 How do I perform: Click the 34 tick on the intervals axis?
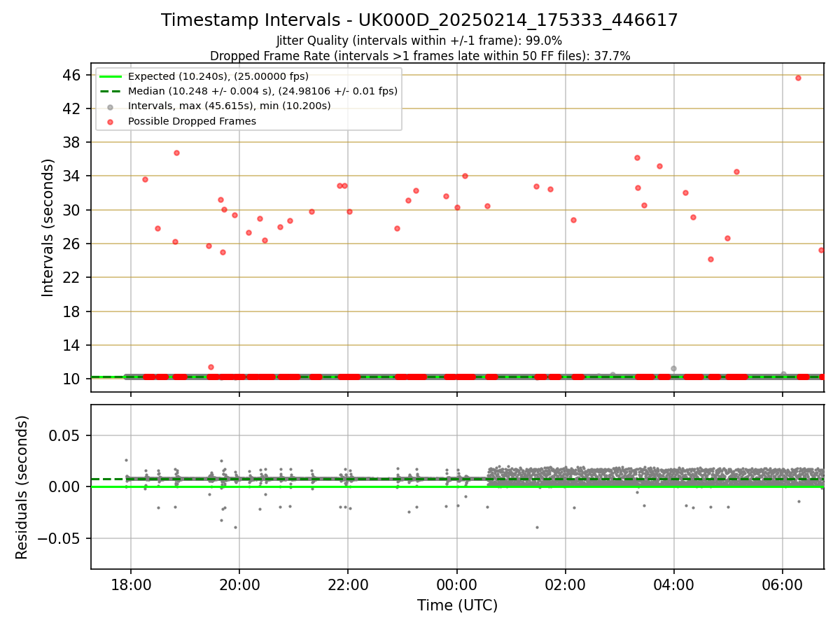pos(73,176)
